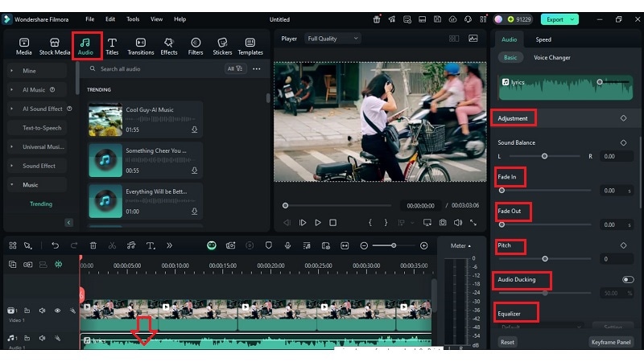Image resolution: width=644 pixels, height=362 pixels.
Task: Switch to the Titles tab
Action: point(112,47)
